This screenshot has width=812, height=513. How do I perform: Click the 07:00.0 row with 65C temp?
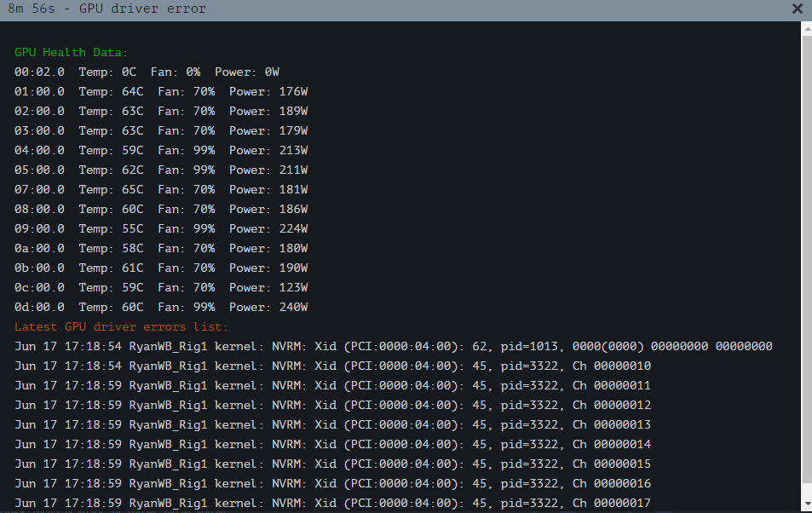[x=161, y=190]
